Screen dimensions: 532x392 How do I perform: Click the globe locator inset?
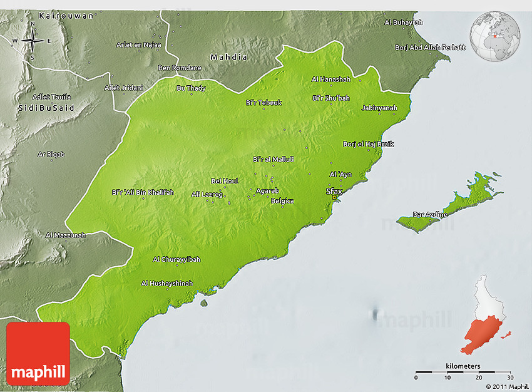point(494,37)
